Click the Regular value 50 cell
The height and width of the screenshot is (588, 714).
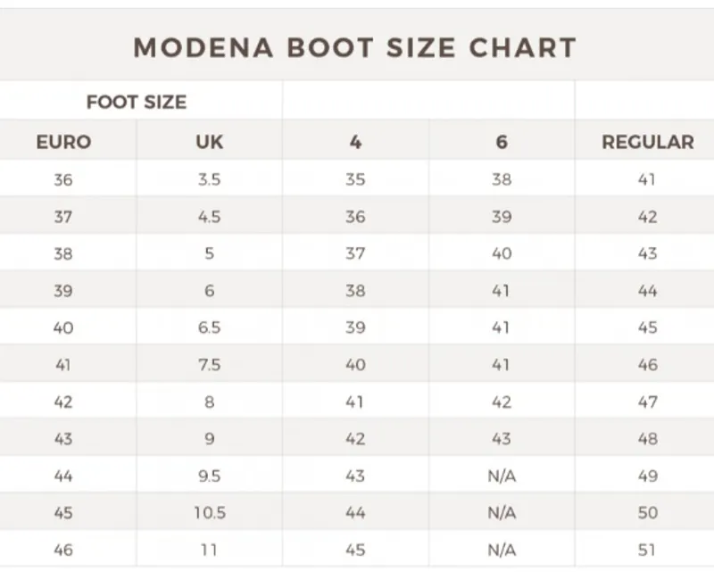pos(648,513)
